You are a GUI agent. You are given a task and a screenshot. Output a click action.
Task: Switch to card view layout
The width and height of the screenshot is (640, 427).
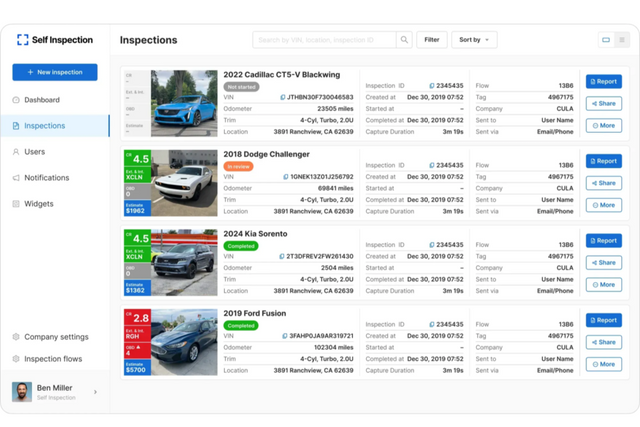pos(606,40)
